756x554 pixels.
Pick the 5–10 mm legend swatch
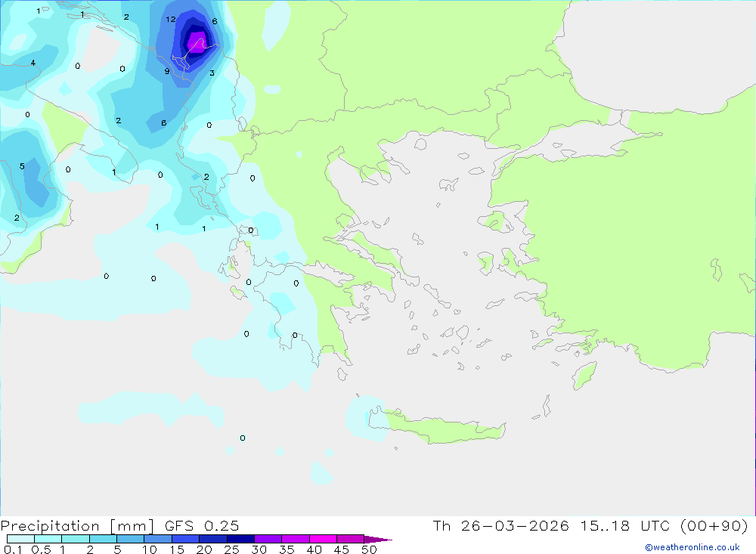[x=130, y=539]
